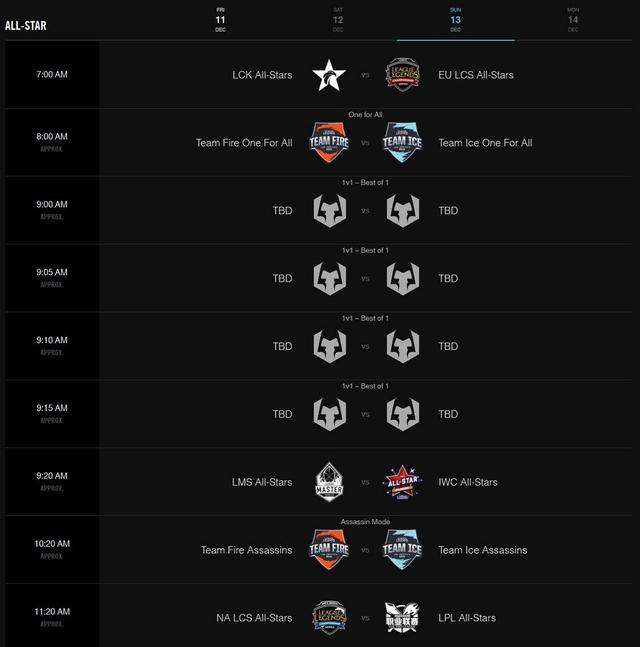Click the NA LCS All-Stars logo
Image resolution: width=640 pixels, height=647 pixels.
(x=329, y=618)
